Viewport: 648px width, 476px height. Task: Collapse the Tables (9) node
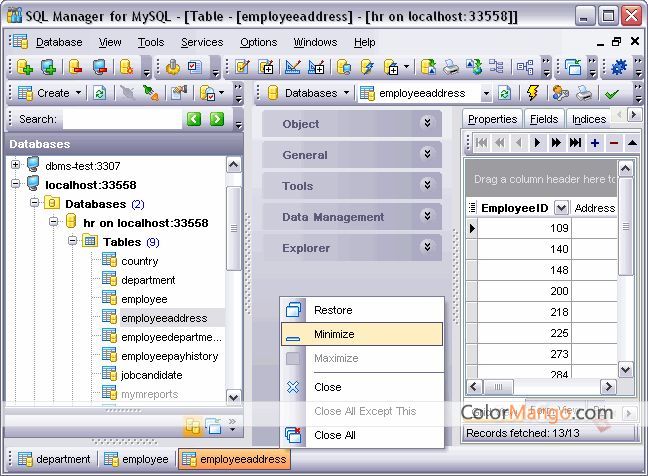tap(72, 240)
